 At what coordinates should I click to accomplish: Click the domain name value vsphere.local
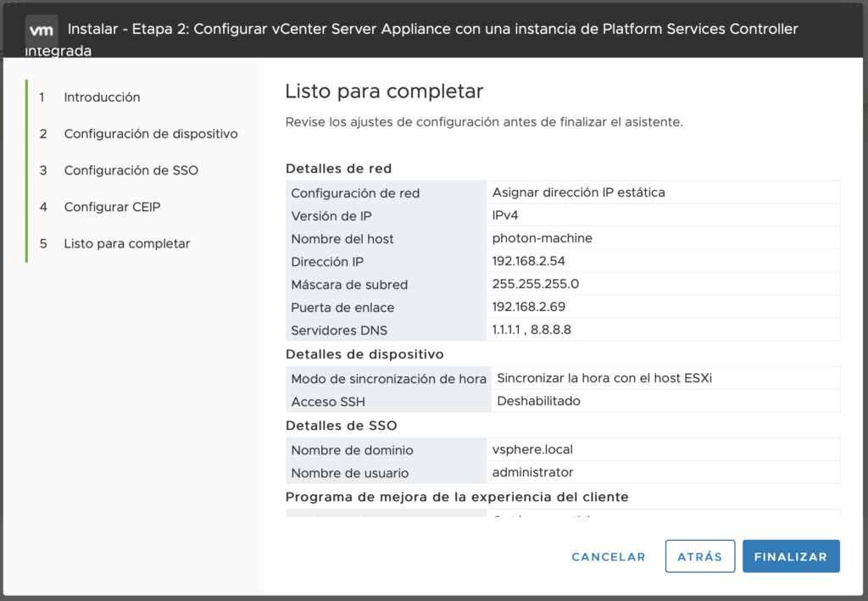[531, 450]
